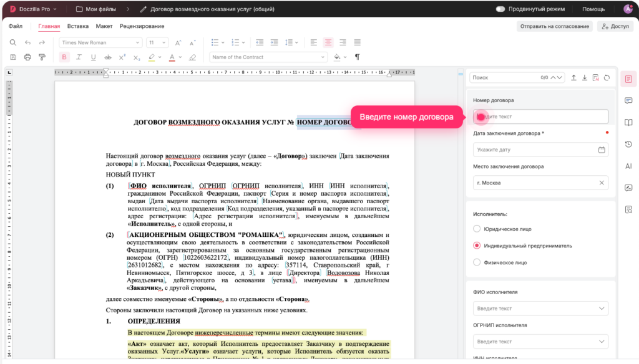Print the document
Screen dimensions: 639x364
tap(27, 57)
